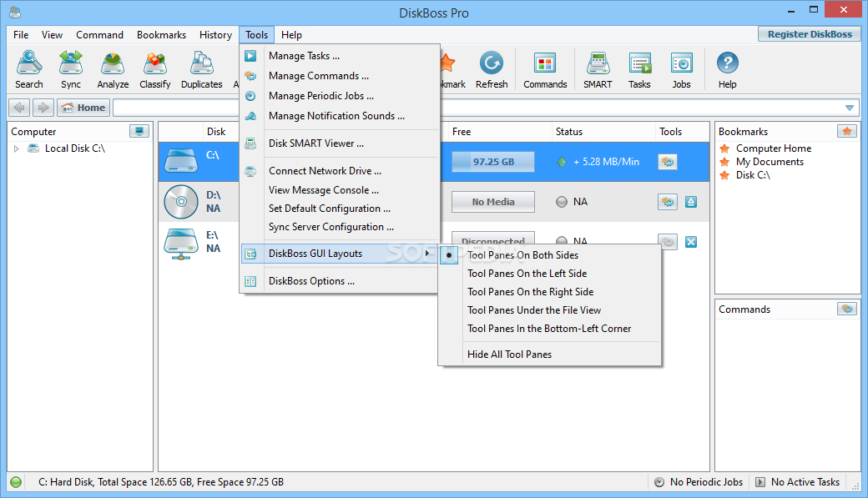Select Tool Panes In the Bottom-Left Corner

(x=550, y=328)
